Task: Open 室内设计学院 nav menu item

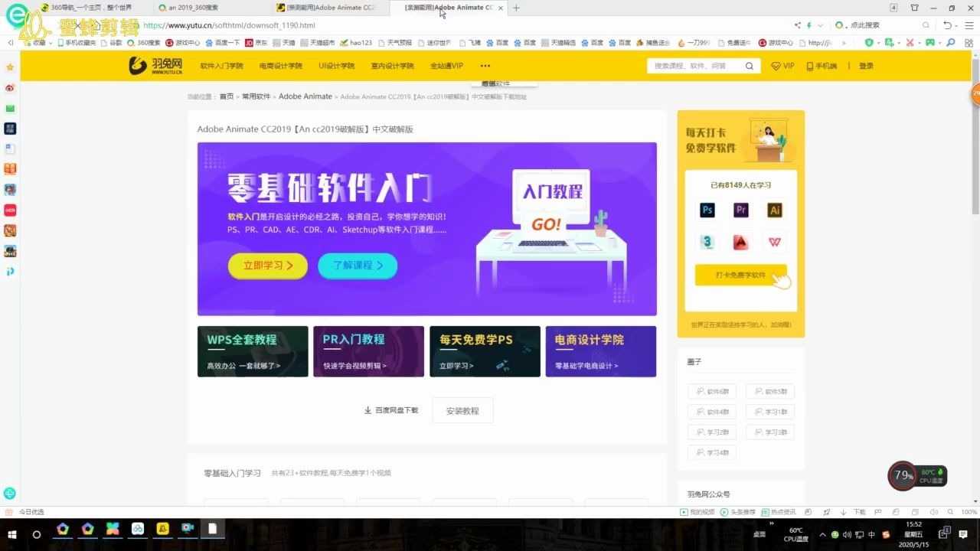Action: (392, 67)
